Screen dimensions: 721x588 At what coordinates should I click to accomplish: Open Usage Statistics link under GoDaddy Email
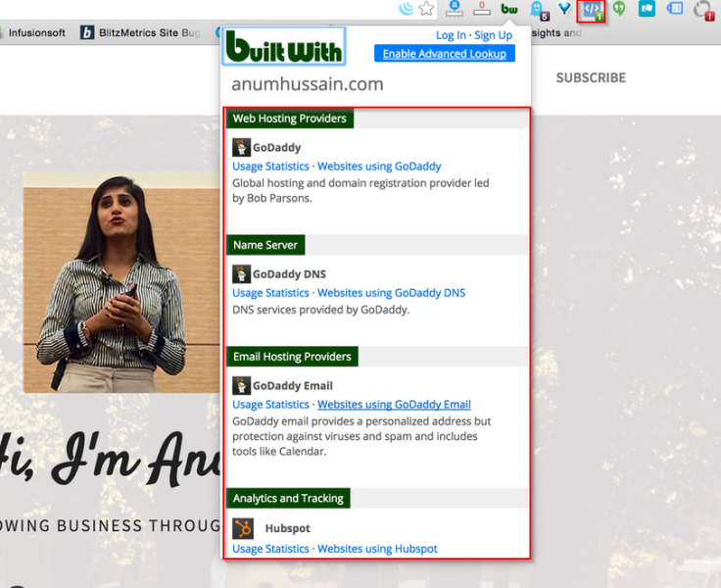270,405
